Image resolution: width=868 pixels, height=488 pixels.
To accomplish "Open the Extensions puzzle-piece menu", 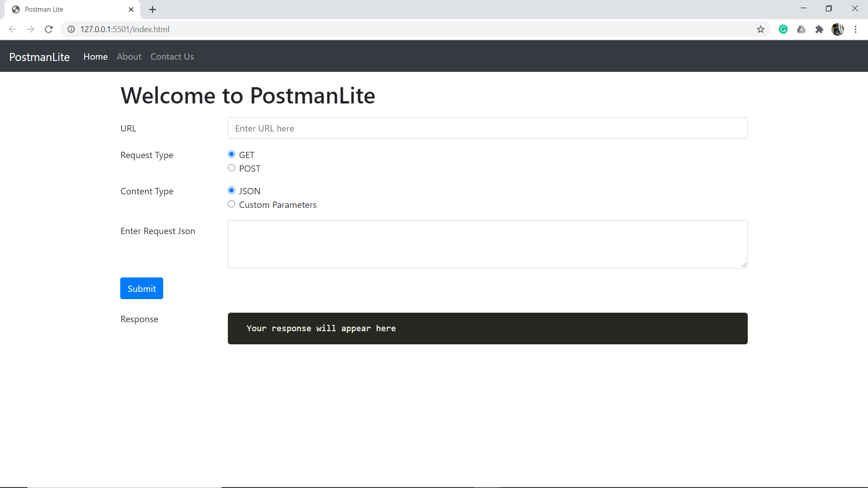I will point(819,29).
